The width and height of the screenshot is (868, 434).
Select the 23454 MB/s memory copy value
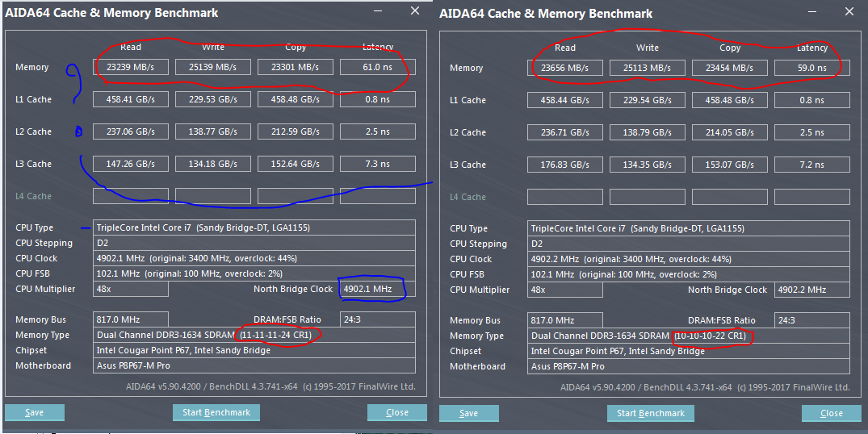729,68
